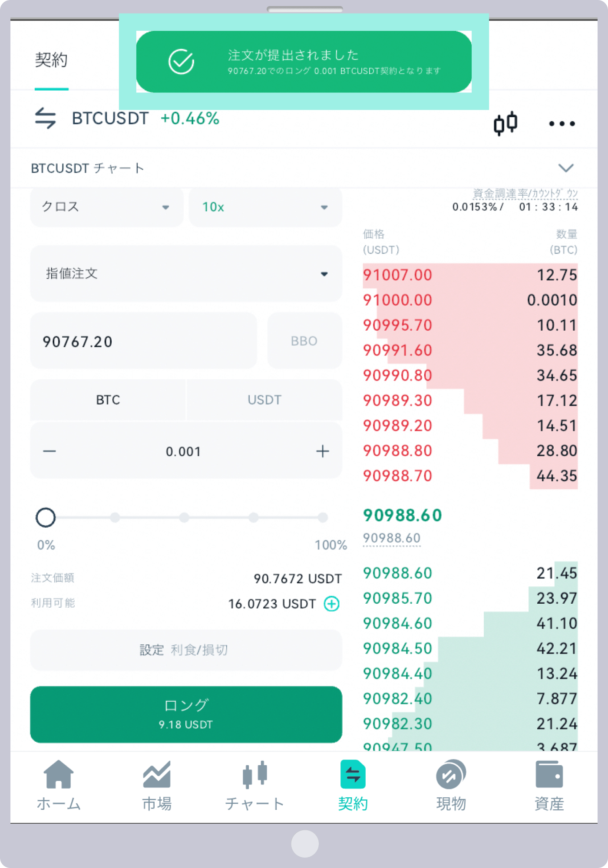
Task: Open the 指値注文 order type dropdown
Action: [186, 273]
